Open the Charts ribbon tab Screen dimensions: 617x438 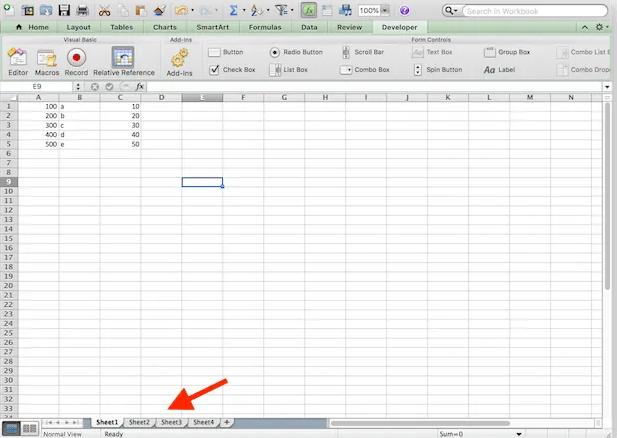click(164, 27)
